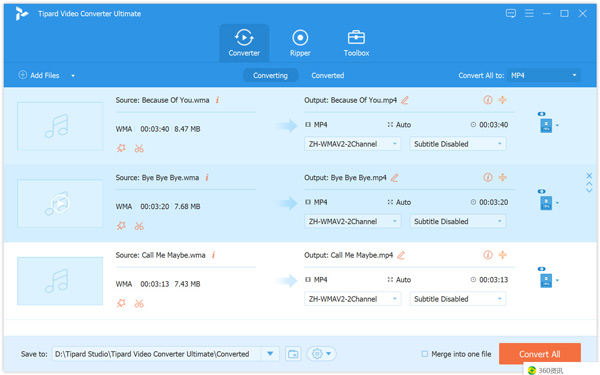Rename output Call Me Maybe.mp4 with pencil

pos(401,255)
